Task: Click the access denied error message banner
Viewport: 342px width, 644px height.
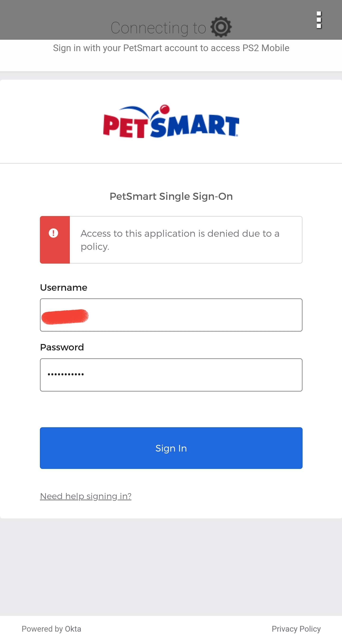Action: click(x=180, y=240)
